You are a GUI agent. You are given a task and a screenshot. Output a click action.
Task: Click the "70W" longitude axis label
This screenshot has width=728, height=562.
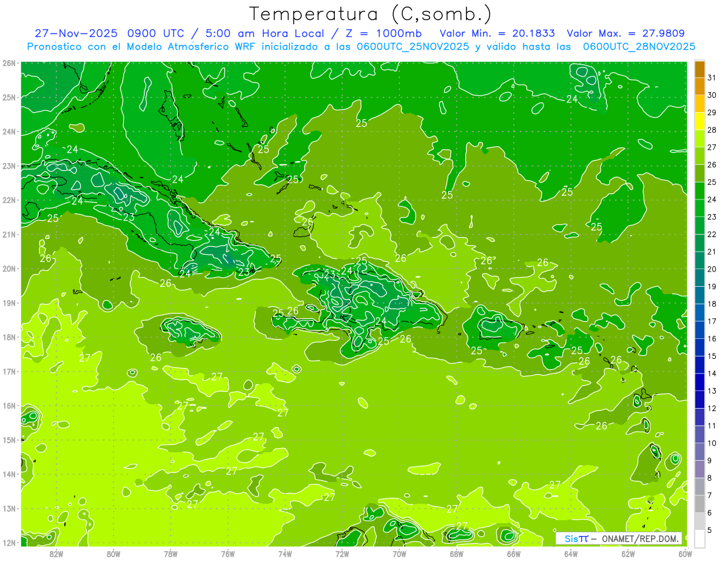[399, 554]
